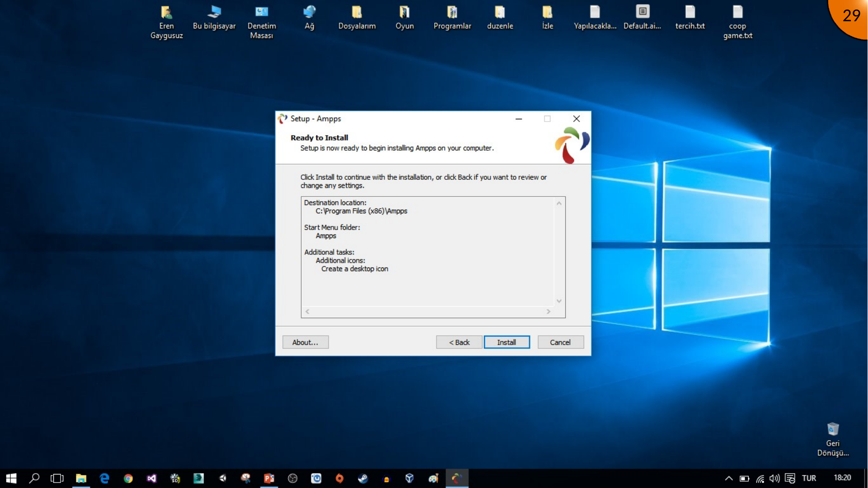This screenshot has height=488, width=868.
Task: Click the Ampps icon in the title bar
Action: coord(282,118)
